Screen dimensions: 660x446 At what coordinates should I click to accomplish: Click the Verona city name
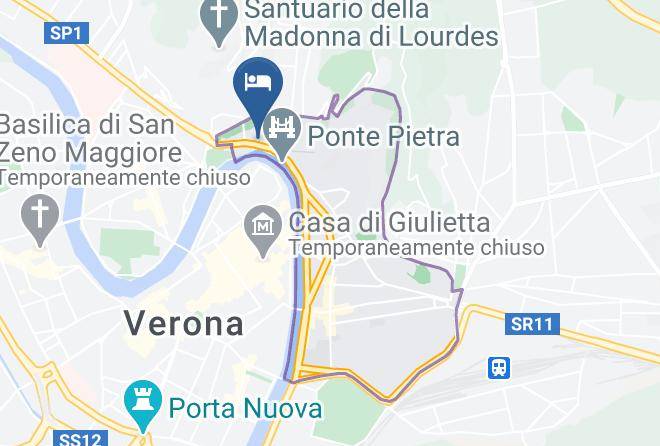pyautogui.click(x=184, y=324)
